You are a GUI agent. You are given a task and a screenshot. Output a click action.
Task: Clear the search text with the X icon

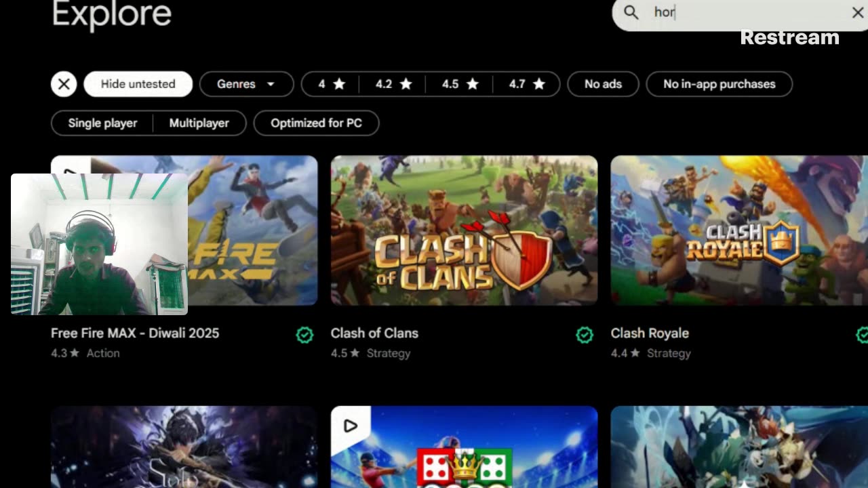[857, 12]
